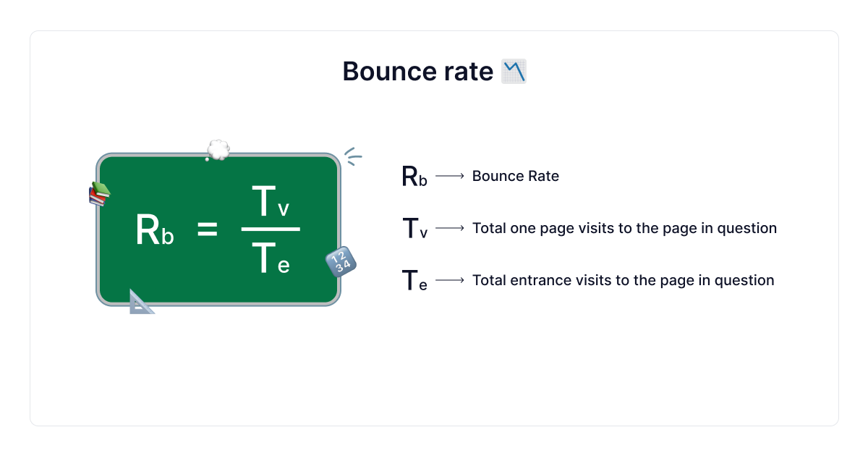
Task: Click the downward trend chart emoji
Action: (514, 72)
